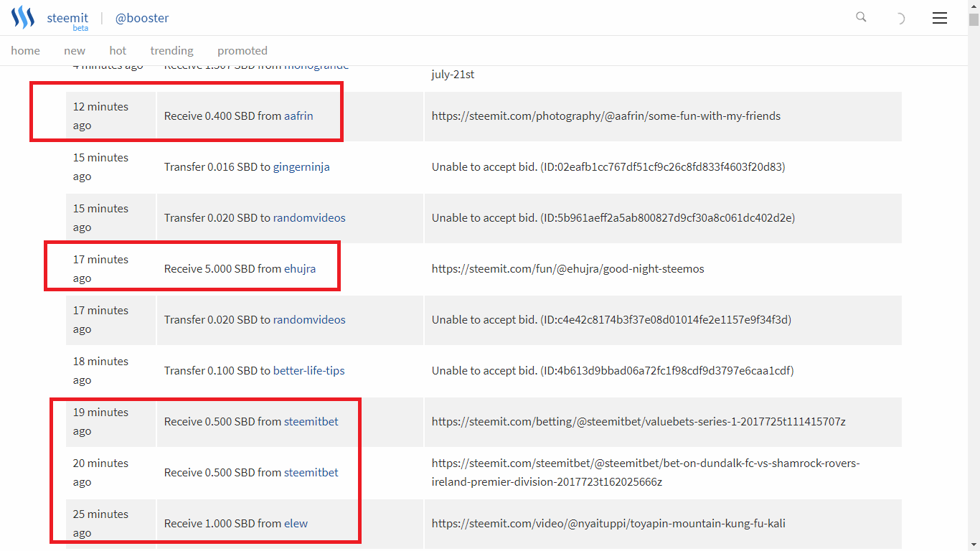980x551 pixels.
Task: Click the steemit brand name link
Action: click(67, 18)
